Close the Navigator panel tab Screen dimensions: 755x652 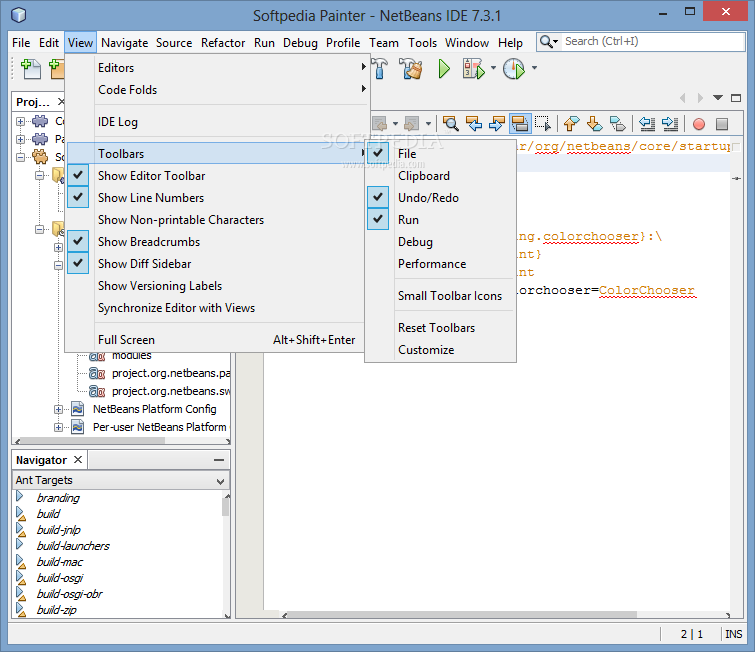click(x=78, y=459)
